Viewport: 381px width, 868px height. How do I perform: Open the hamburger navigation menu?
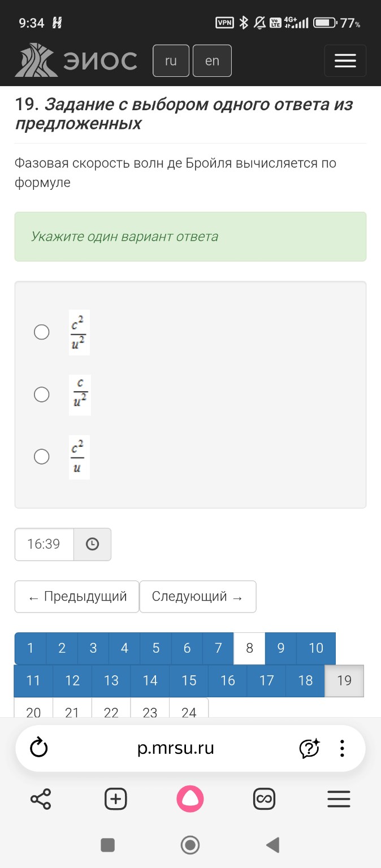point(345,60)
